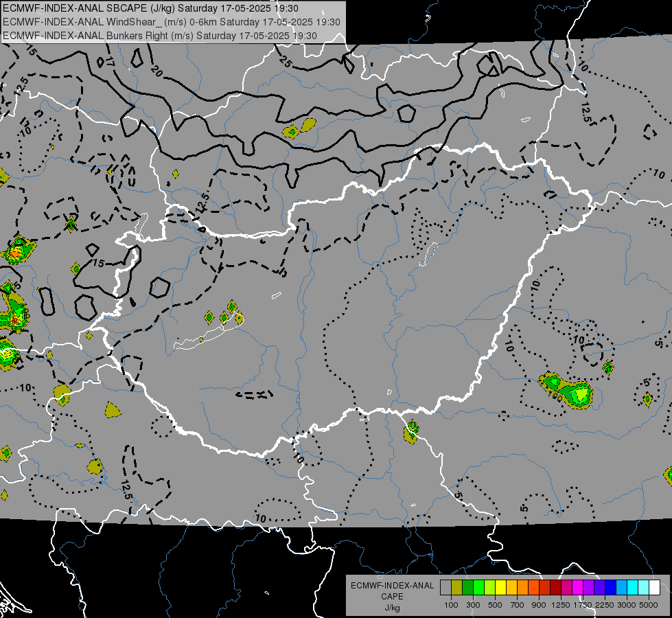Click the legend value 1750

pyautogui.click(x=583, y=605)
